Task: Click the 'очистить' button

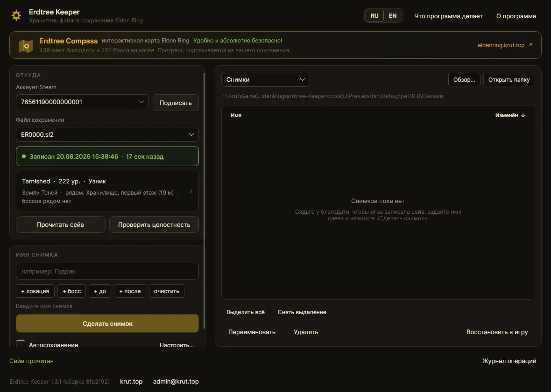Action: click(167, 291)
